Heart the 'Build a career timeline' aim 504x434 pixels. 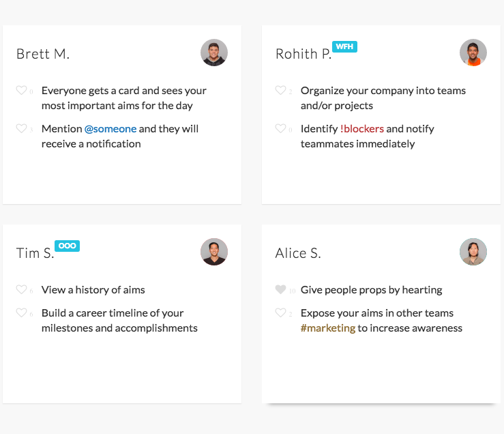coord(21,313)
